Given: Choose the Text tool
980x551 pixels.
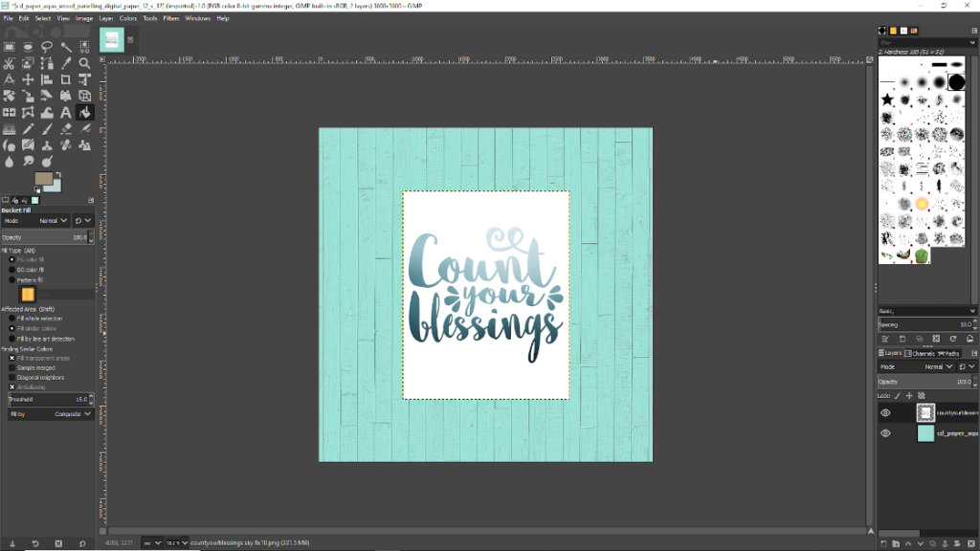Looking at the screenshot, I should click(66, 113).
